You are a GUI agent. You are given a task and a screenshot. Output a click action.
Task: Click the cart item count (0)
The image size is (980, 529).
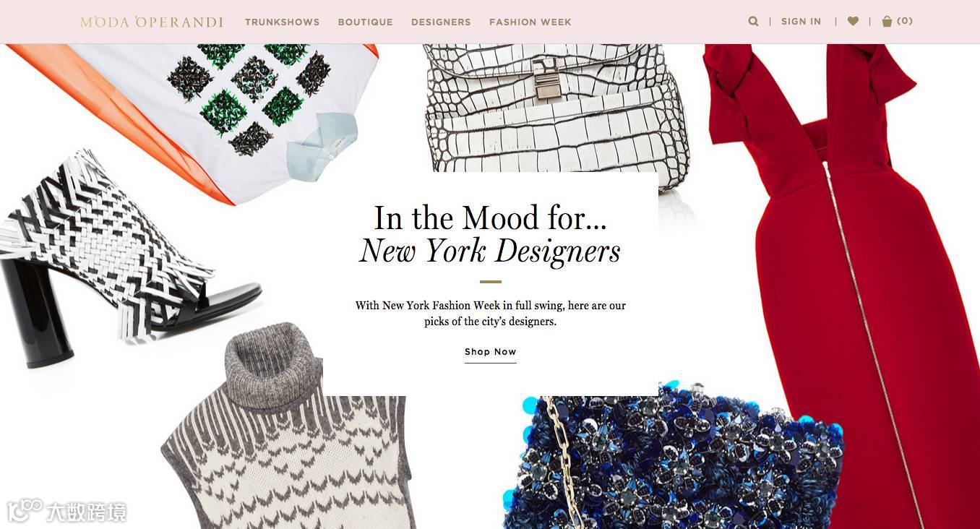[905, 22]
